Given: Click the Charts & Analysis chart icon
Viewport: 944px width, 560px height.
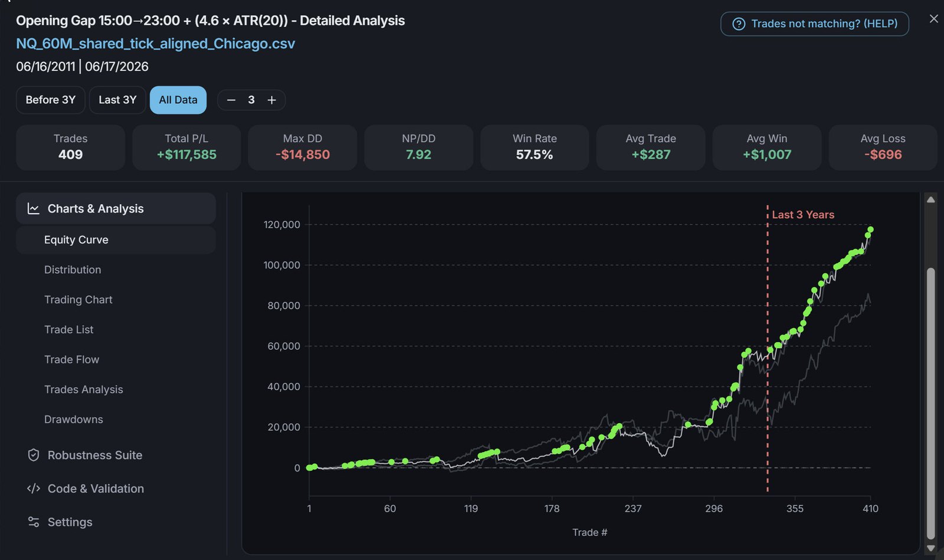Looking at the screenshot, I should pos(34,208).
